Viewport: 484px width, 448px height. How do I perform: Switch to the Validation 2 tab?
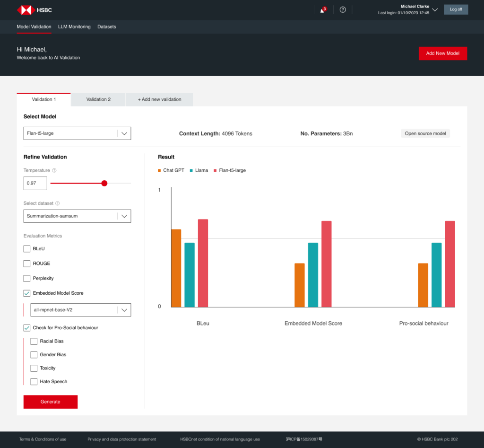tap(98, 99)
